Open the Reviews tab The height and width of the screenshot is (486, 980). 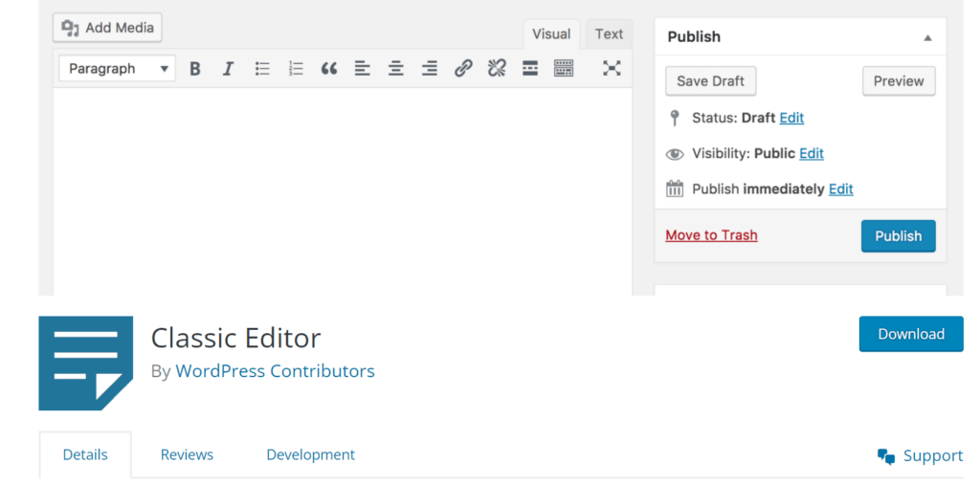(x=187, y=454)
